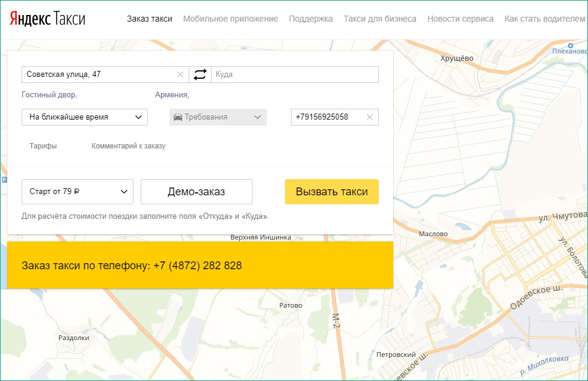588x381 pixels.
Task: Click the Ратово label on the map
Action: (290, 305)
